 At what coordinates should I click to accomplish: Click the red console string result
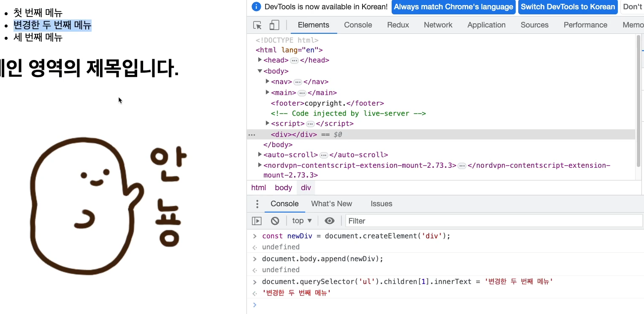point(296,293)
